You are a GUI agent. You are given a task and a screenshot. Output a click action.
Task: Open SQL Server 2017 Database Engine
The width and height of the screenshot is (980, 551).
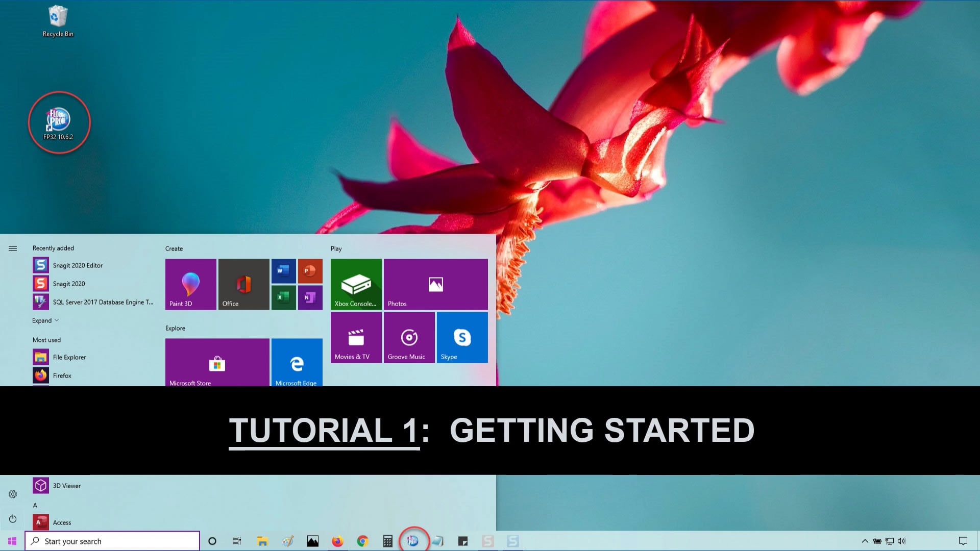[x=104, y=302]
